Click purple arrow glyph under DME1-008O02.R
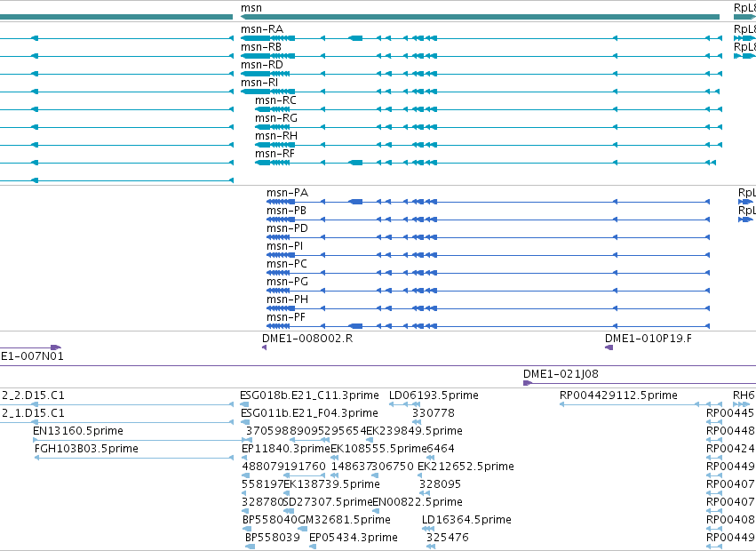 pos(264,347)
